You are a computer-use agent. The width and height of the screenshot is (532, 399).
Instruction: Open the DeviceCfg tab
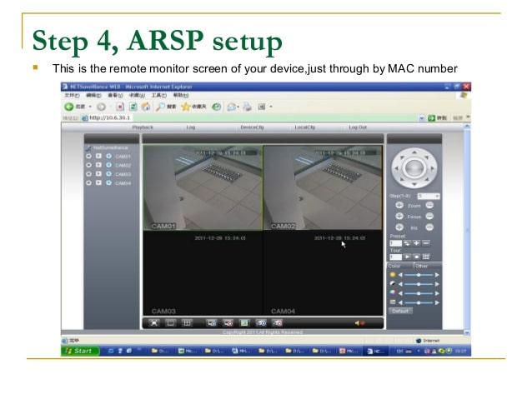[x=250, y=127]
